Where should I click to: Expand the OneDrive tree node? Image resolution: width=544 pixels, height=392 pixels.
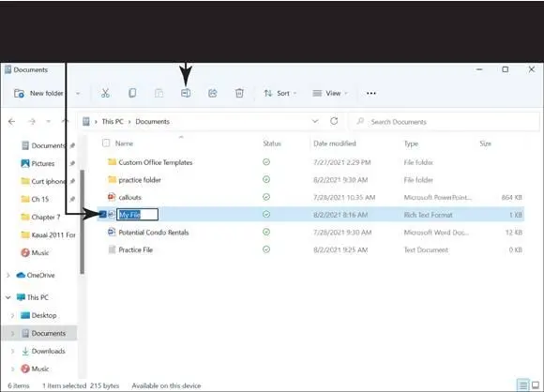coord(8,275)
